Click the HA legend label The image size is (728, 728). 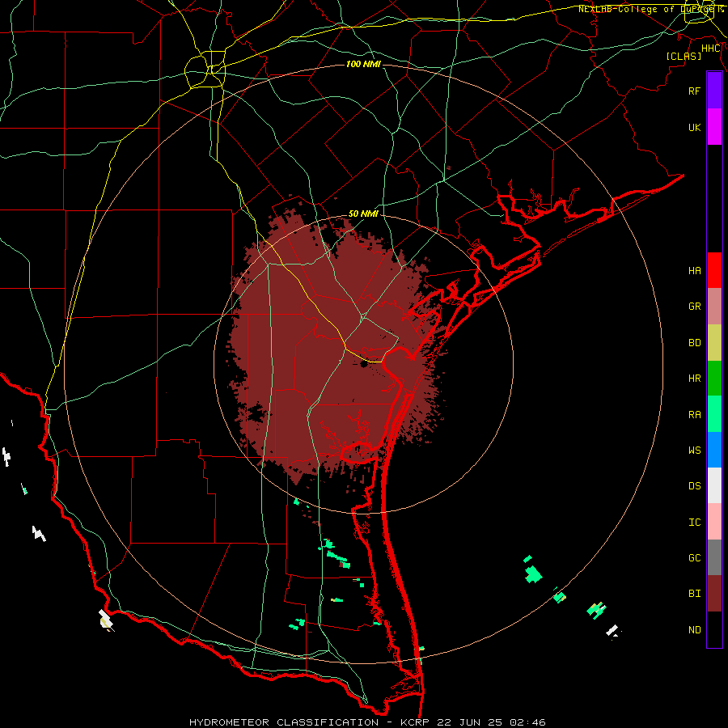(x=694, y=271)
